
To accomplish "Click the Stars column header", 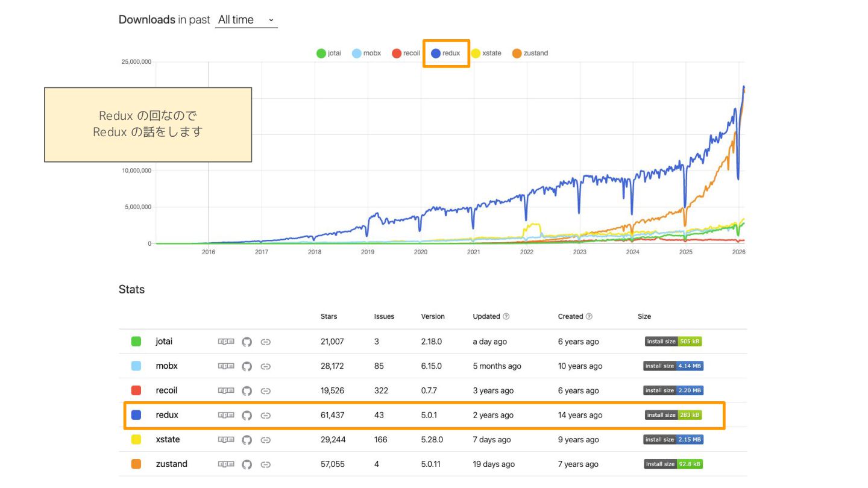I will 329,317.
